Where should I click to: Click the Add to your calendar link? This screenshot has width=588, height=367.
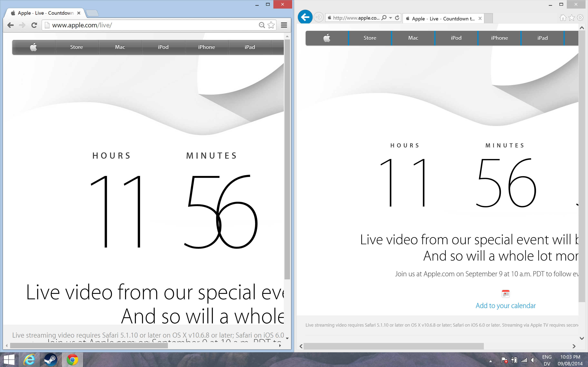(x=505, y=306)
